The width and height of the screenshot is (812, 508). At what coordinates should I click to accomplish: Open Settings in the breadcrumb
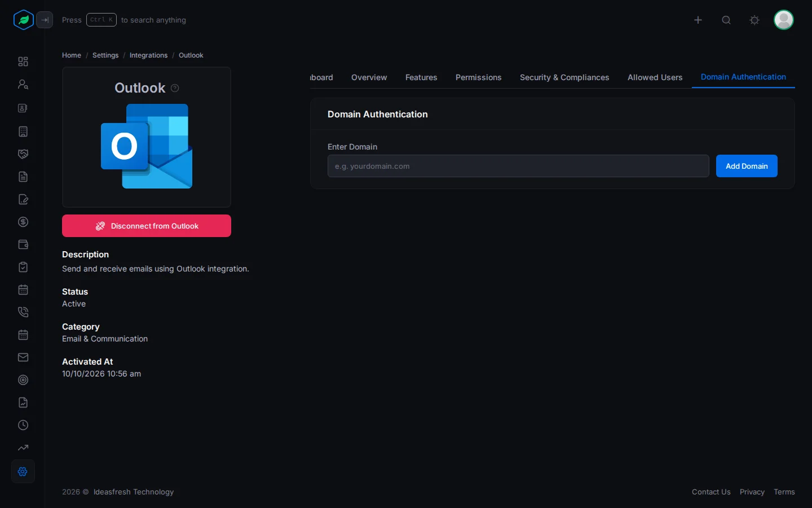(x=105, y=55)
